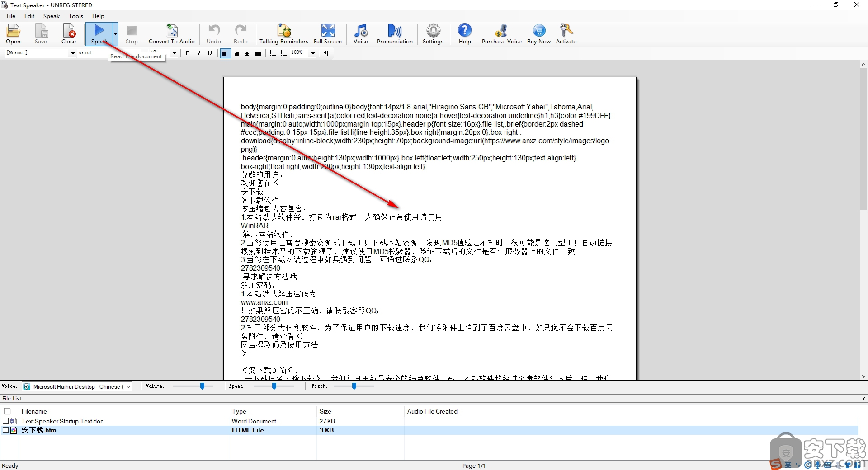Select the 安下载.htm file name

39,430
